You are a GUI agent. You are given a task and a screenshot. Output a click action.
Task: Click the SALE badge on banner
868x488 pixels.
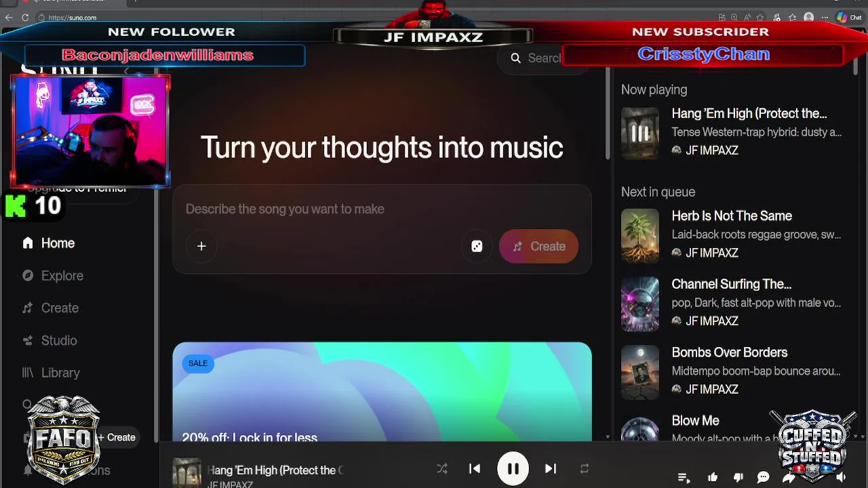click(198, 364)
